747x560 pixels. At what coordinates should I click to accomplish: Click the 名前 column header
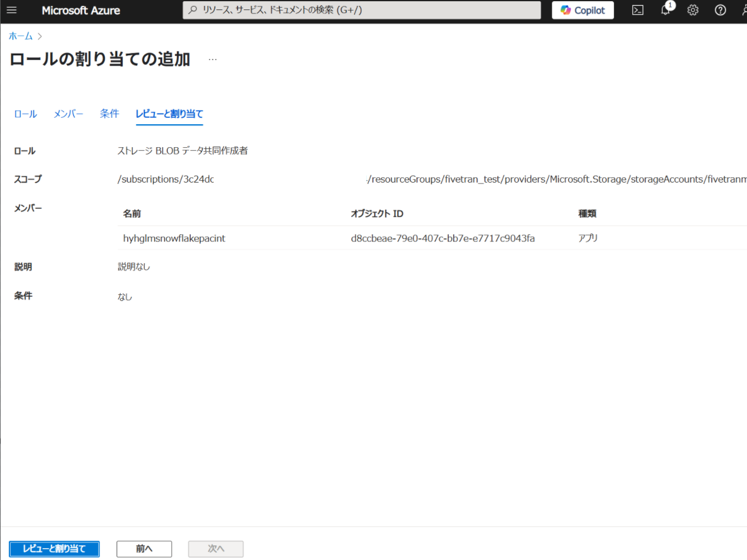click(x=132, y=214)
